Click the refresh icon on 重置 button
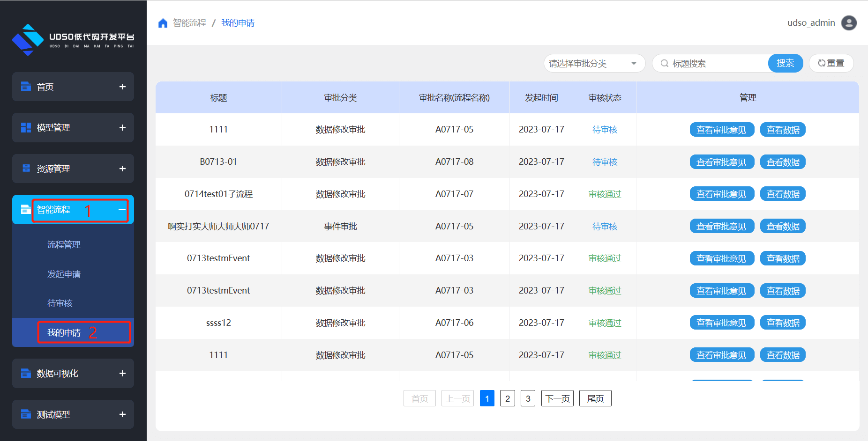Image resolution: width=868 pixels, height=441 pixels. point(822,63)
